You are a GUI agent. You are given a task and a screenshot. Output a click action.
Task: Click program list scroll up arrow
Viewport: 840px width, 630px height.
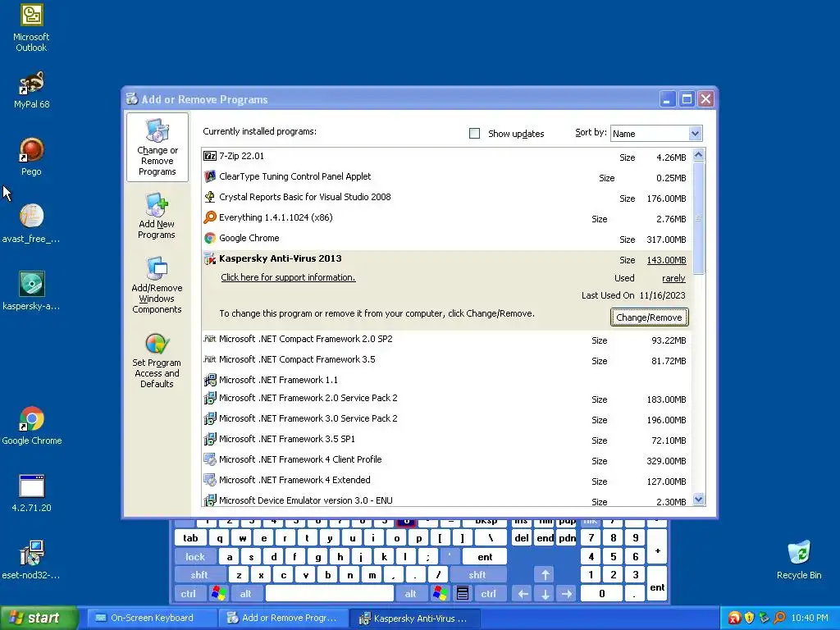point(698,155)
